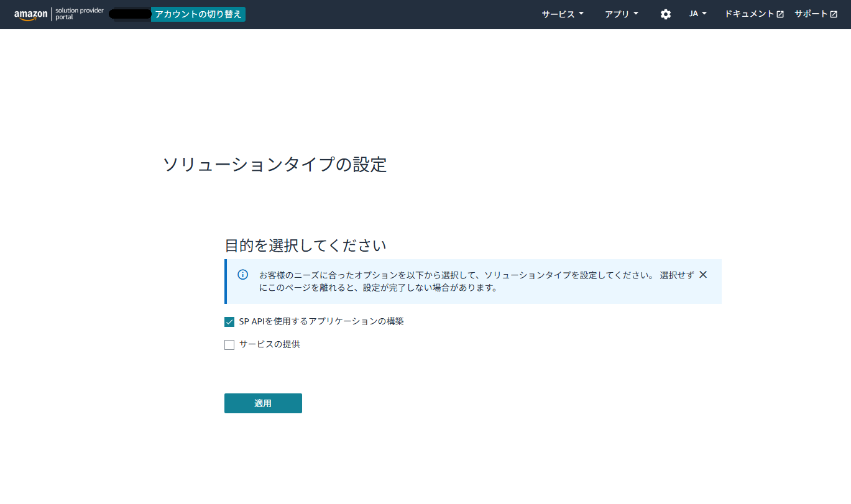Click the Amazon Solution Provider Portal logo
The width and height of the screenshot is (851, 504).
pos(59,14)
